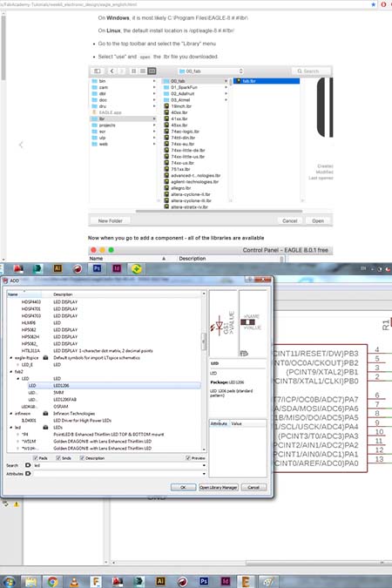This screenshot has width=392, height=588.
Task: Click the LED1206 package footprint preview
Action: [253, 323]
